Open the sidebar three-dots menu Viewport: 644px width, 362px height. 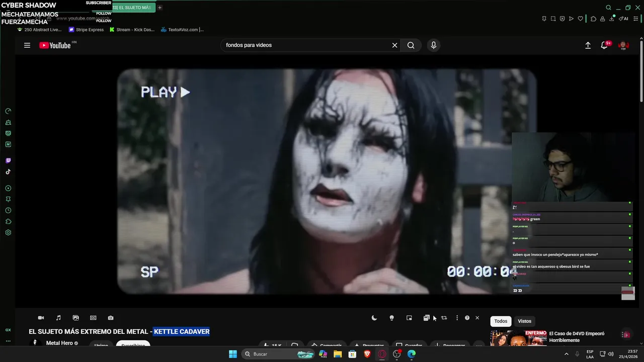8,341
